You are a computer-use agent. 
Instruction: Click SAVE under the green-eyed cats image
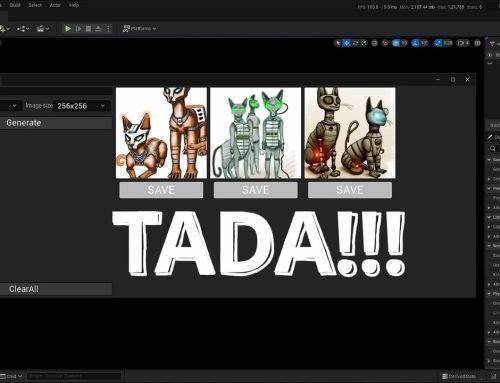pos(256,190)
